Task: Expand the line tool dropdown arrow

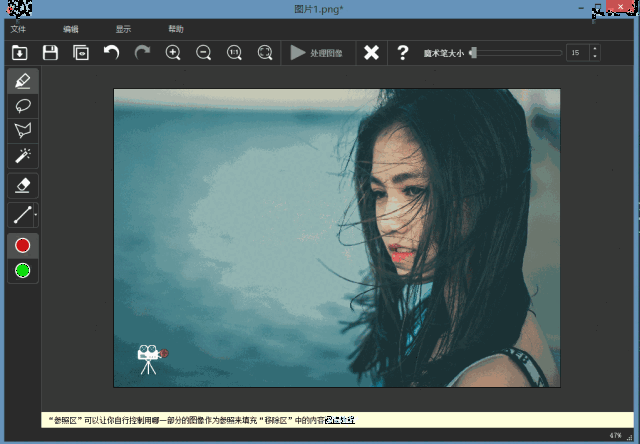Action: coord(36,215)
